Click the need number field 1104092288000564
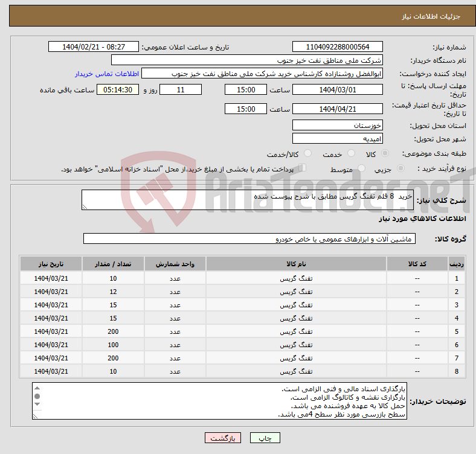 337,46
